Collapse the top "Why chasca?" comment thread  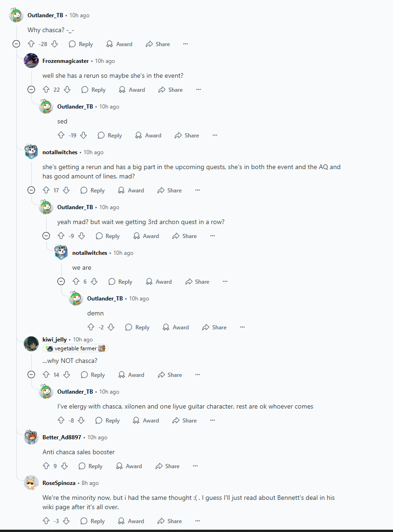tap(16, 44)
